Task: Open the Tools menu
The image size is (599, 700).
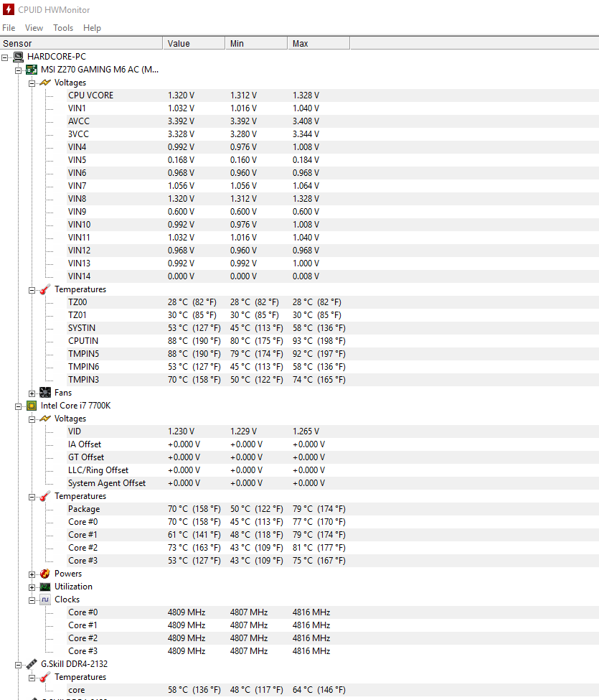Action: click(62, 27)
